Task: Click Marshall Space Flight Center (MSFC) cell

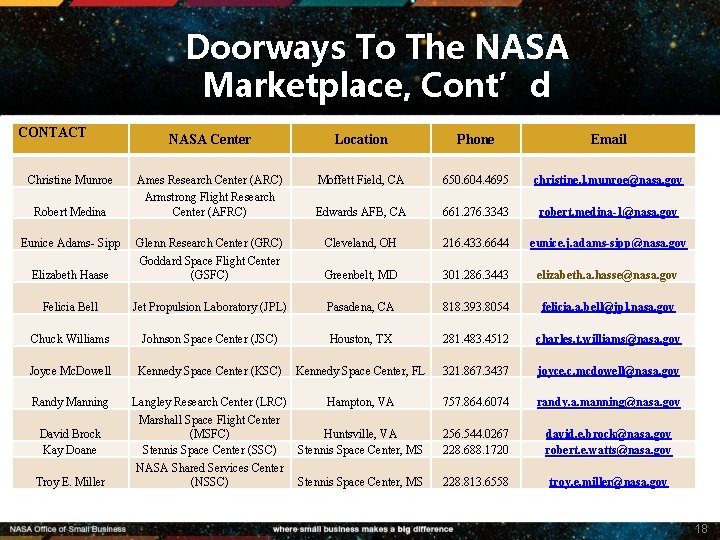Action: click(x=209, y=427)
